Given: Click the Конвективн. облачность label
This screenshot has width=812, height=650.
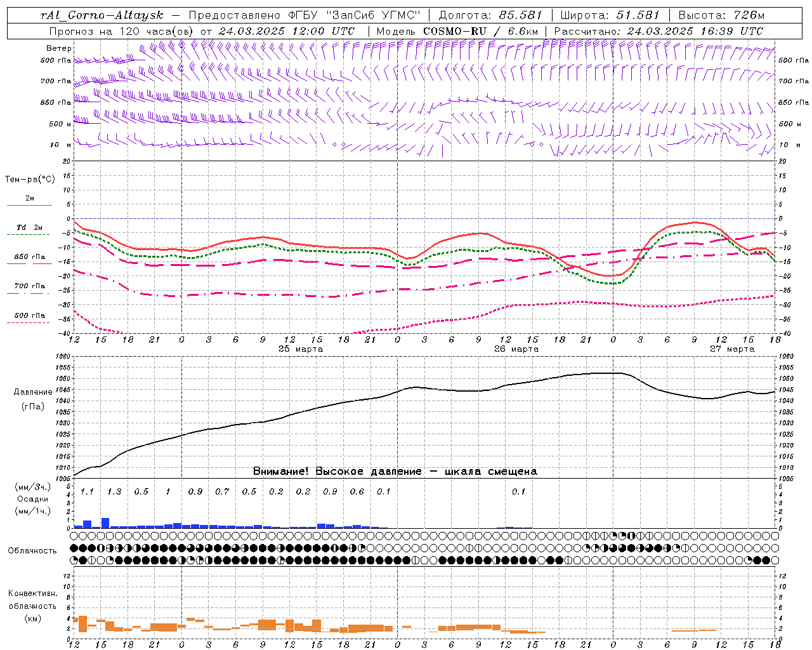Looking at the screenshot, I should [32, 599].
